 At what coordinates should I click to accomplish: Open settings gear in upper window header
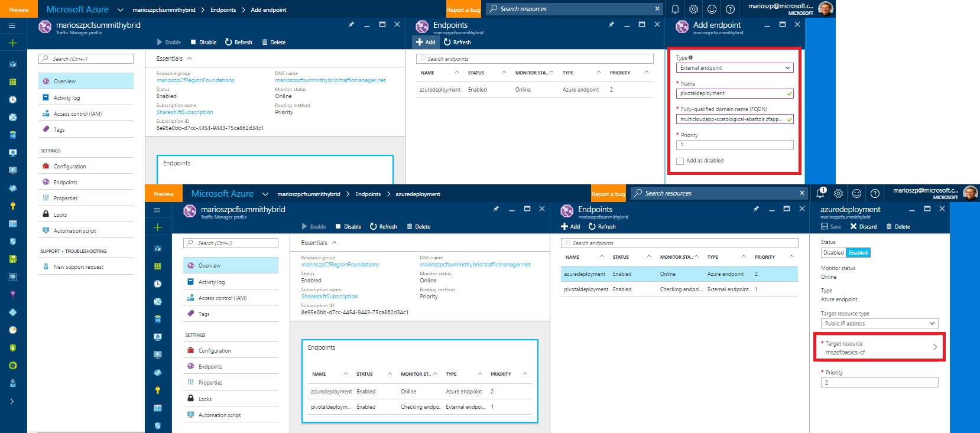pyautogui.click(x=693, y=9)
